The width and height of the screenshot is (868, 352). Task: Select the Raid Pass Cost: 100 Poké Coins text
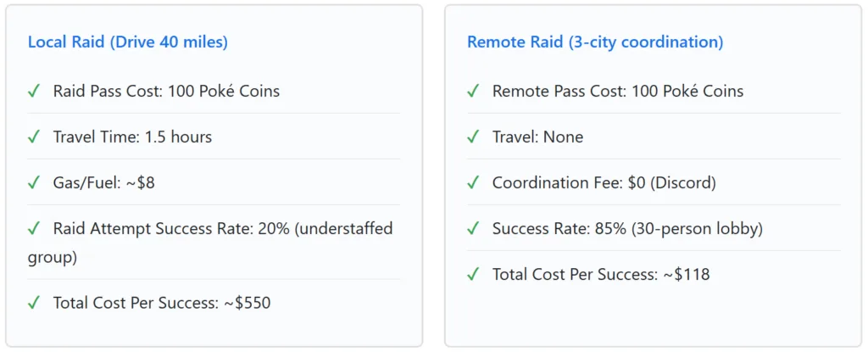[166, 92]
